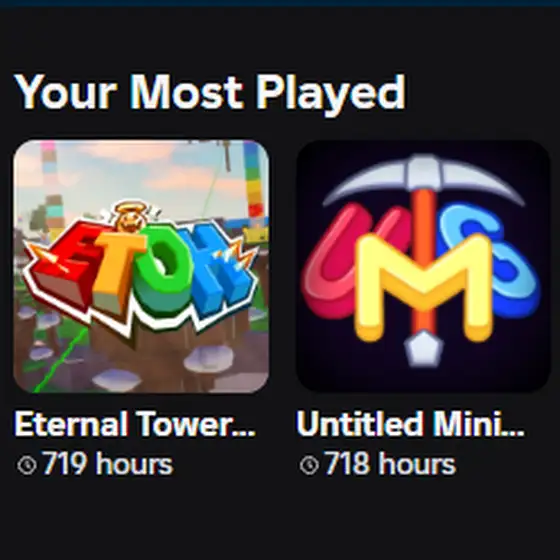Image resolution: width=560 pixels, height=560 pixels.
Task: Click the "Your Most Played" heading
Action: click(x=210, y=93)
